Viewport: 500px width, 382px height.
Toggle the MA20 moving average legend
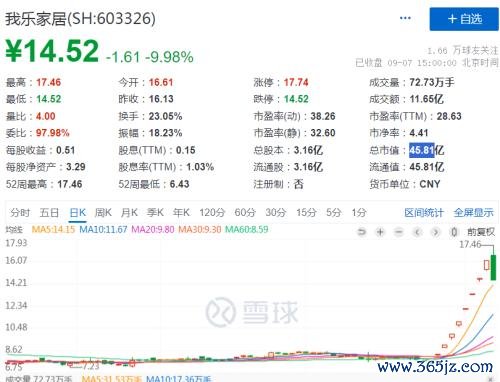coord(153,229)
